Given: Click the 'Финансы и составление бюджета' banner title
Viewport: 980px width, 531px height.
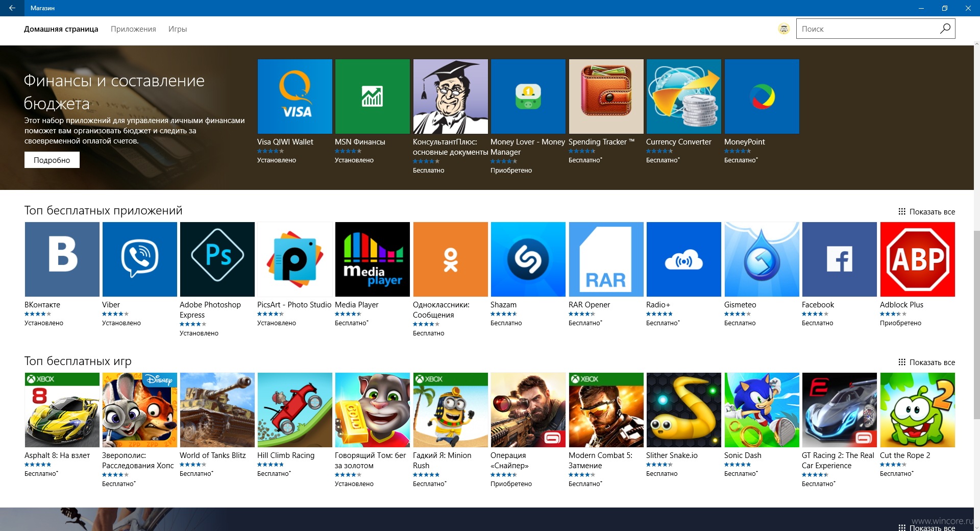Looking at the screenshot, I should [x=114, y=92].
